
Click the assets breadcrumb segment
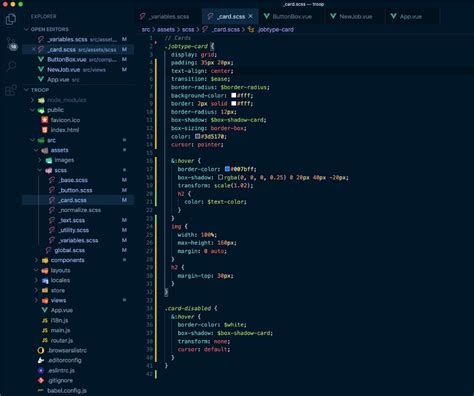[166, 29]
